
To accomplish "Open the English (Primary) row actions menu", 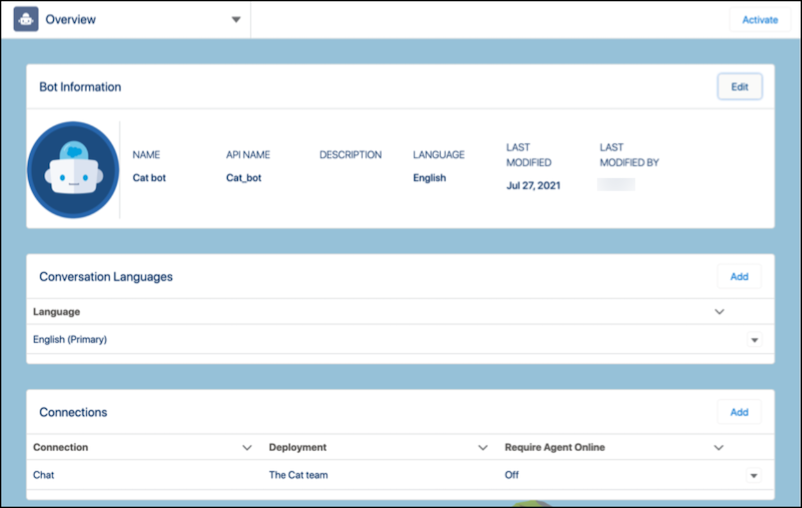I will tap(753, 340).
